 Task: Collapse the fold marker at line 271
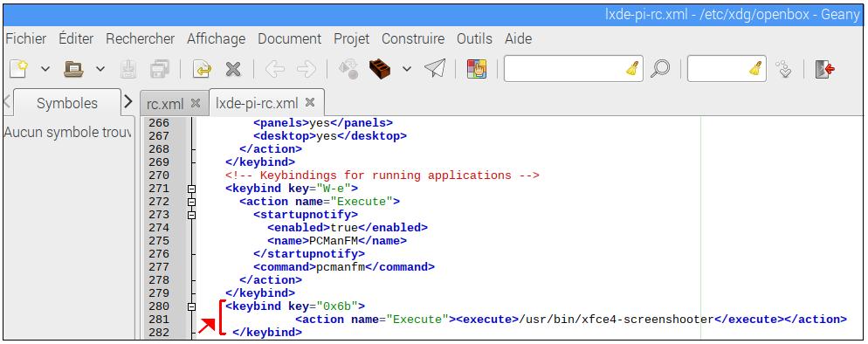pyautogui.click(x=191, y=189)
